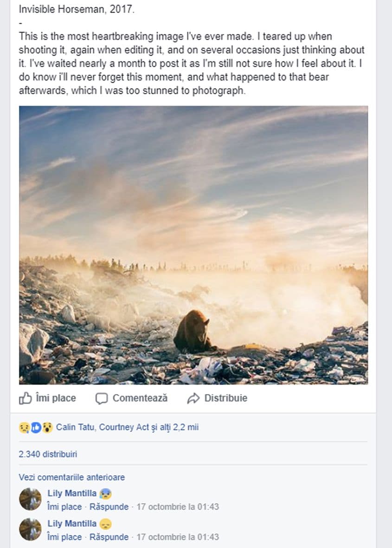The width and height of the screenshot is (392, 548).
Task: Click Răspunde on the first comment
Action: (x=109, y=507)
